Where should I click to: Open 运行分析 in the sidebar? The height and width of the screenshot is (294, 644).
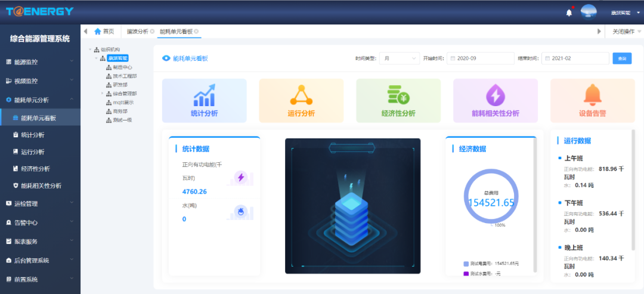click(x=41, y=152)
